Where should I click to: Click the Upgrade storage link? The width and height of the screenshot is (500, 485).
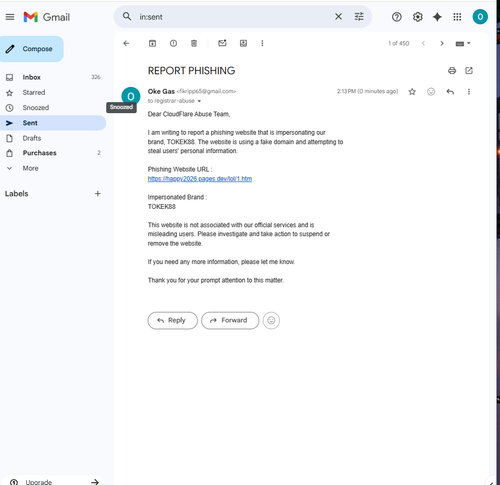[53, 482]
